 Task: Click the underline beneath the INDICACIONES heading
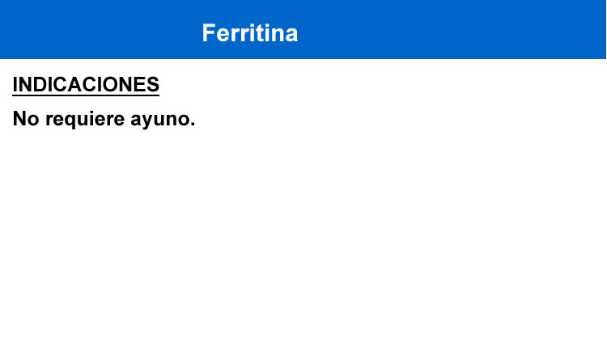[86, 95]
